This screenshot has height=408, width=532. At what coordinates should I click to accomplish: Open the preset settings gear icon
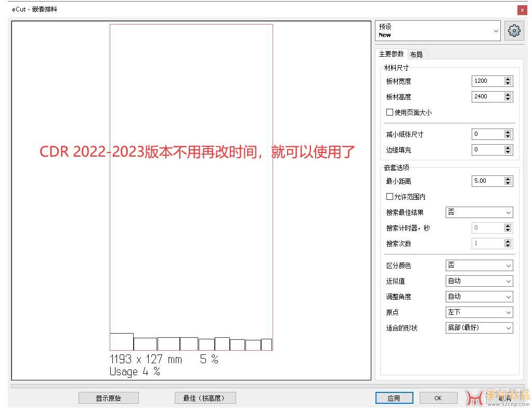pyautogui.click(x=514, y=31)
